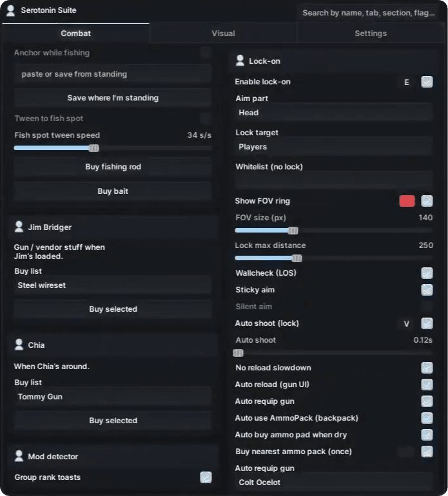The height and width of the screenshot is (496, 448).
Task: Uncheck No reload slowdown option
Action: (427, 368)
